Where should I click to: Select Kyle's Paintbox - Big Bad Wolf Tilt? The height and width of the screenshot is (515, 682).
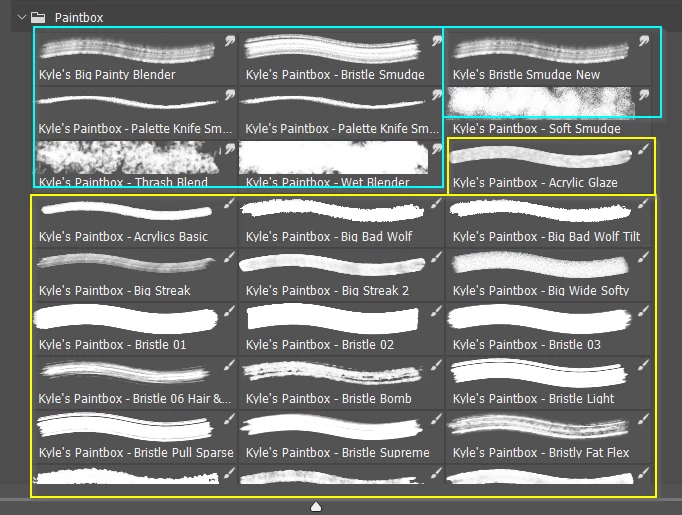click(548, 221)
